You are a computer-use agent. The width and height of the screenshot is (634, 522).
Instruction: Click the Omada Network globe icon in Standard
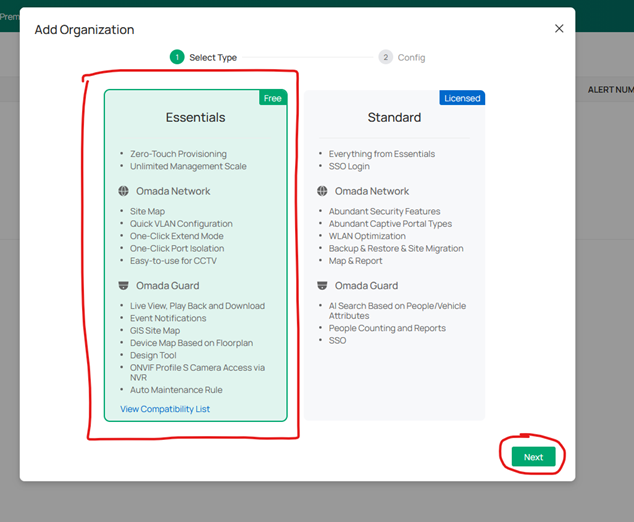[x=321, y=191]
